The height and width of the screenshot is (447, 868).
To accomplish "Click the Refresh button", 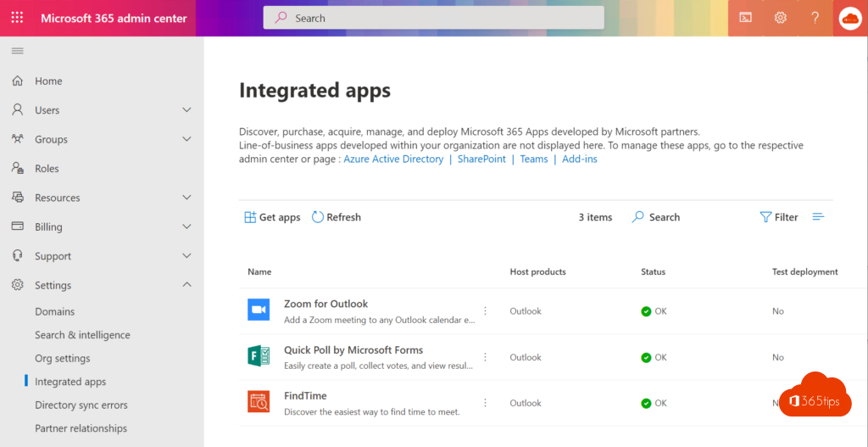I will click(x=337, y=217).
